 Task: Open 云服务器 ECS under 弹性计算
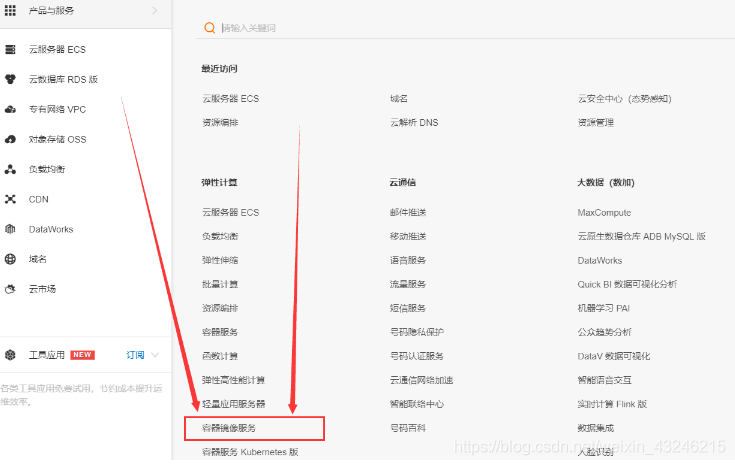tap(231, 212)
